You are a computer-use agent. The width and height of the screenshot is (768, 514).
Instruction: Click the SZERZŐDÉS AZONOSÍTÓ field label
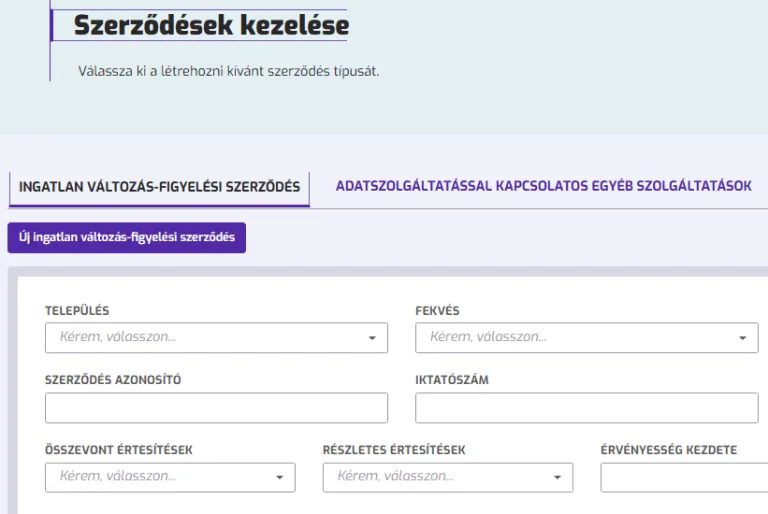(113, 381)
